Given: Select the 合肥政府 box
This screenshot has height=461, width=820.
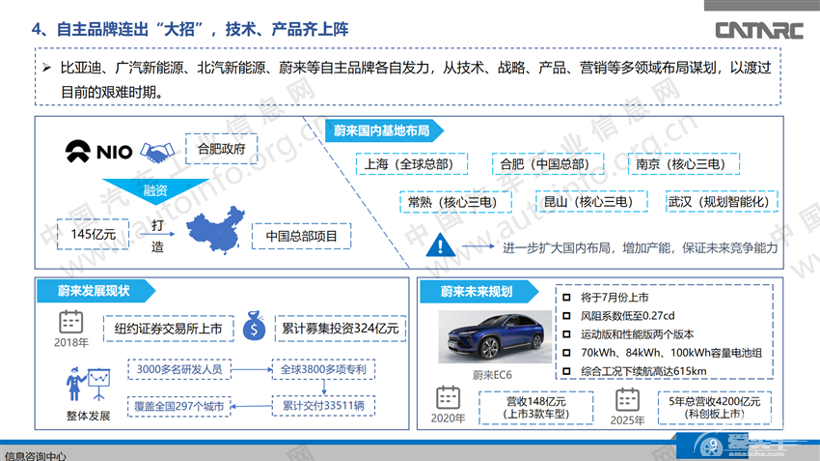Looking at the screenshot, I should click(221, 149).
